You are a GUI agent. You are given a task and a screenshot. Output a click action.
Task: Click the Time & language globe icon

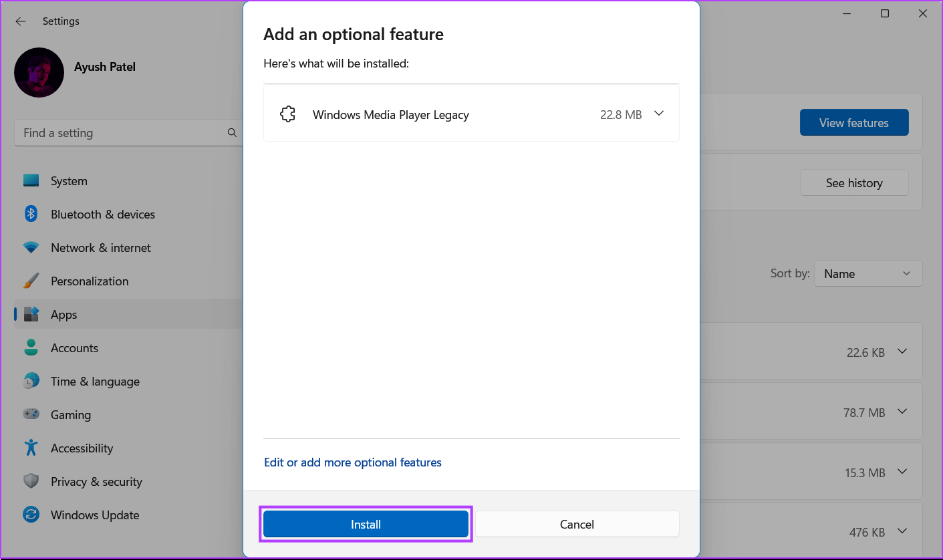31,382
